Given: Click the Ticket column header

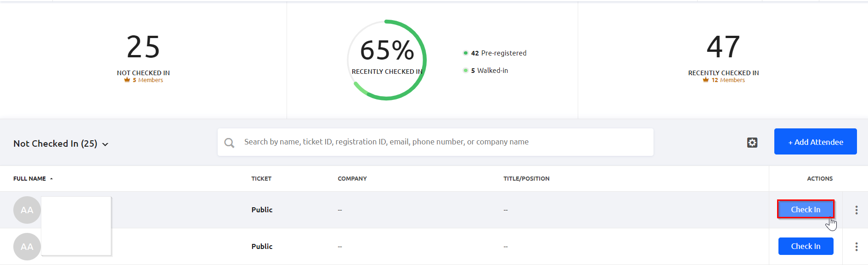Looking at the screenshot, I should [261, 179].
